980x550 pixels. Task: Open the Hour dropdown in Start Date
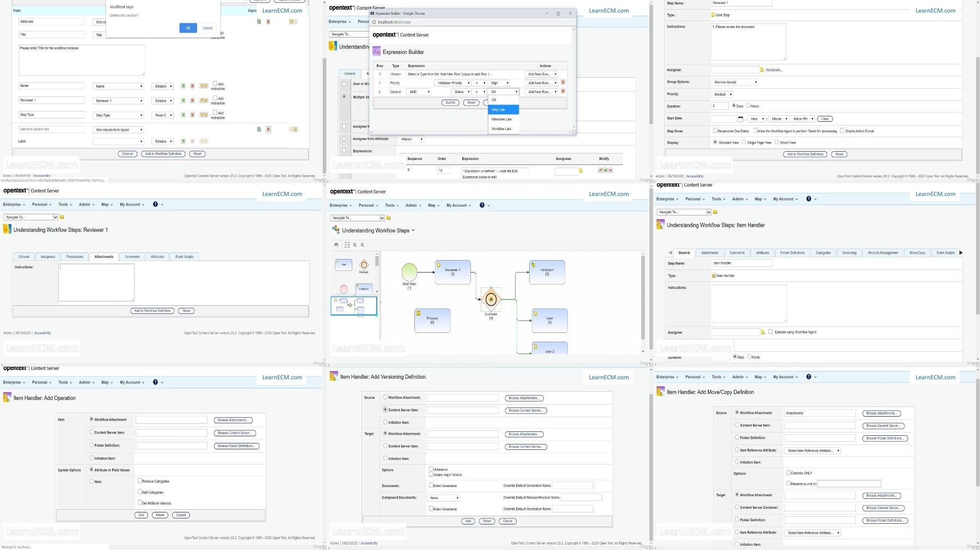pos(757,119)
